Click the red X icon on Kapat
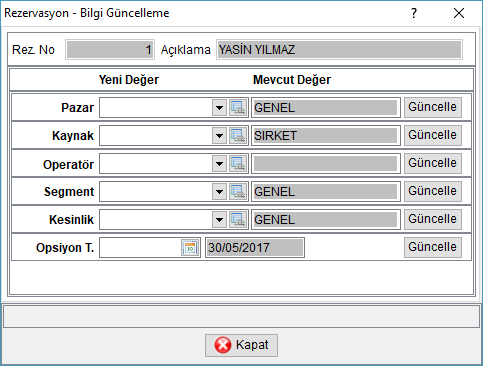Image resolution: width=483 pixels, height=366 pixels. coord(223,345)
